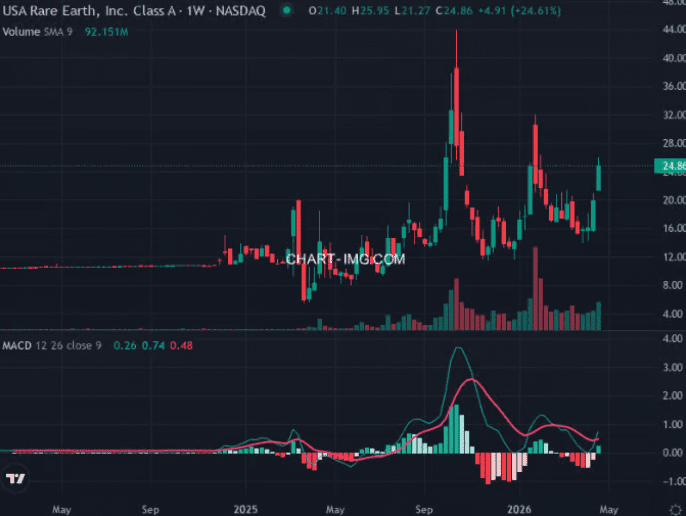The width and height of the screenshot is (686, 516).
Task: Click the green market status dot
Action: pyautogui.click(x=288, y=10)
